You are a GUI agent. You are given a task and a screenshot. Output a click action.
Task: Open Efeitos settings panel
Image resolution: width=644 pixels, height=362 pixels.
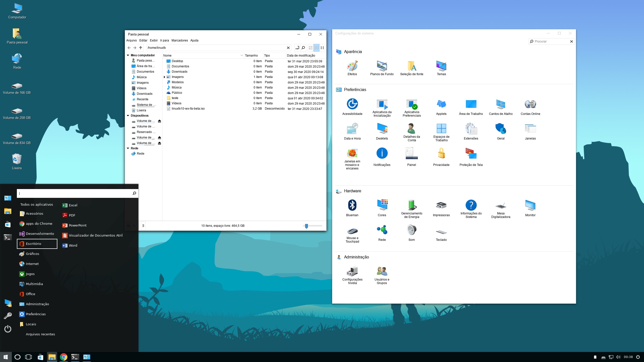pos(352,66)
